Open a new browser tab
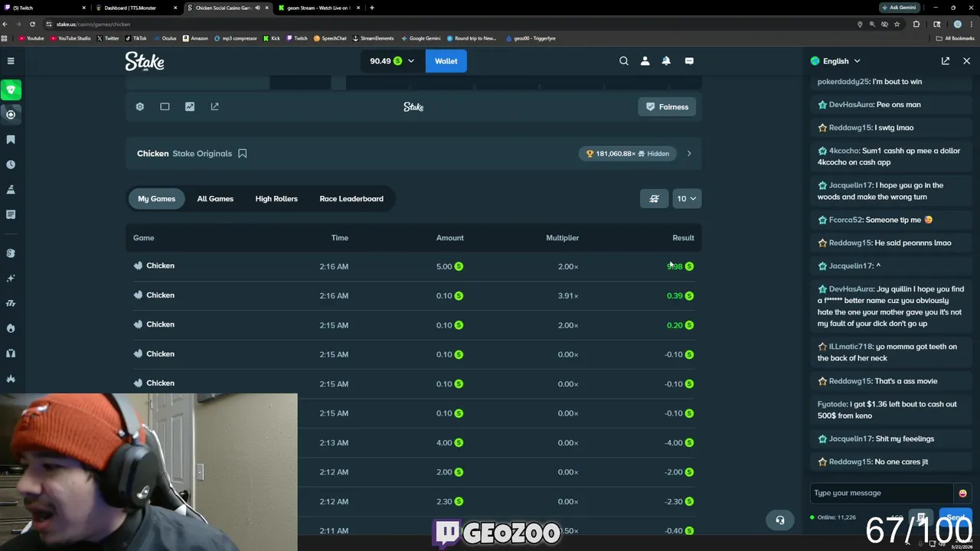 372,8
